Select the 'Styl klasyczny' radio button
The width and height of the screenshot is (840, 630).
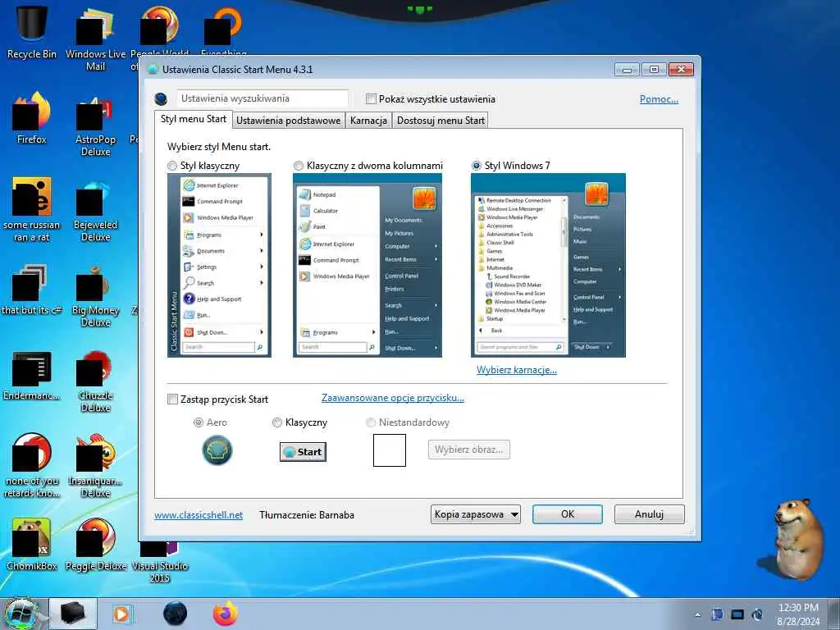172,166
